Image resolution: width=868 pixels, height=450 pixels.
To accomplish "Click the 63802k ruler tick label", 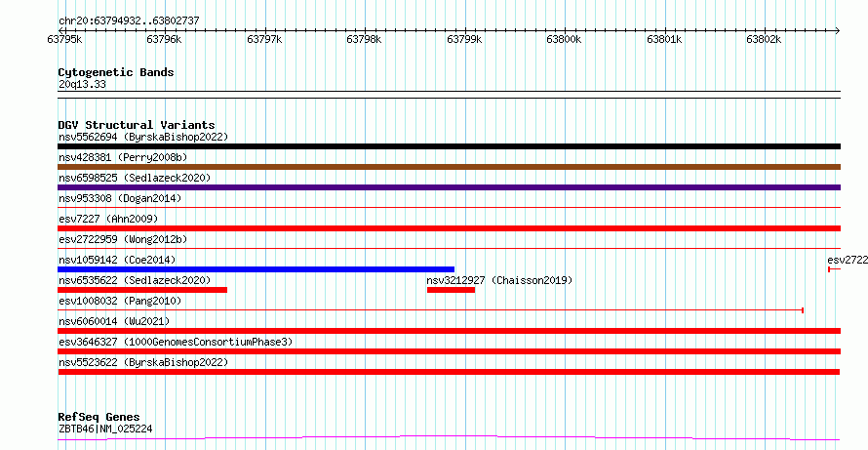I will (x=764, y=39).
